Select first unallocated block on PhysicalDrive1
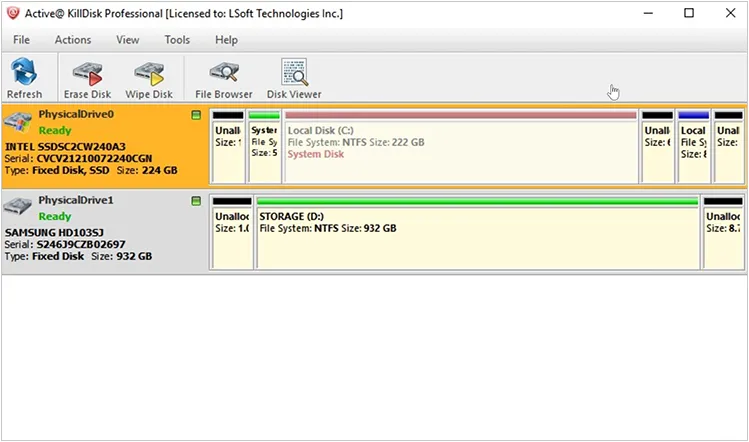The image size is (749, 442). 232,233
